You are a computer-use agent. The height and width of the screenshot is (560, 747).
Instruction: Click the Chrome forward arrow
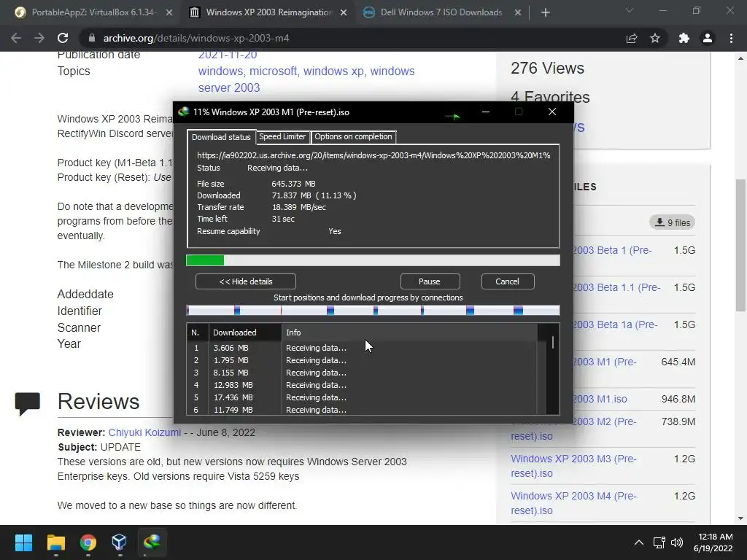coord(39,38)
